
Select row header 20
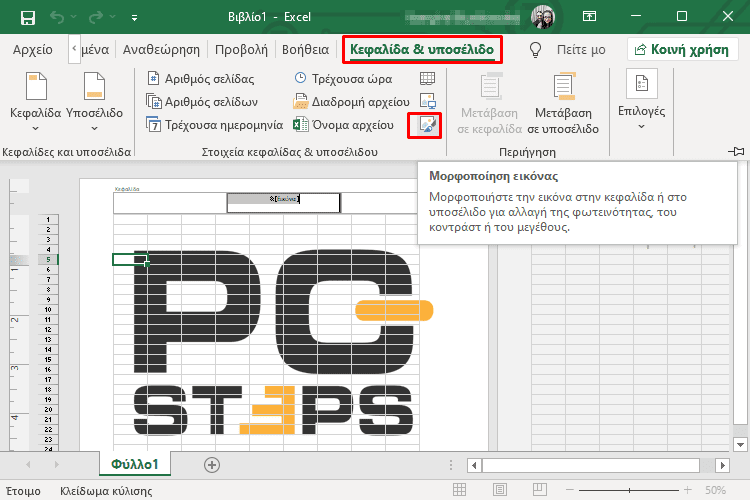pyautogui.click(x=48, y=410)
